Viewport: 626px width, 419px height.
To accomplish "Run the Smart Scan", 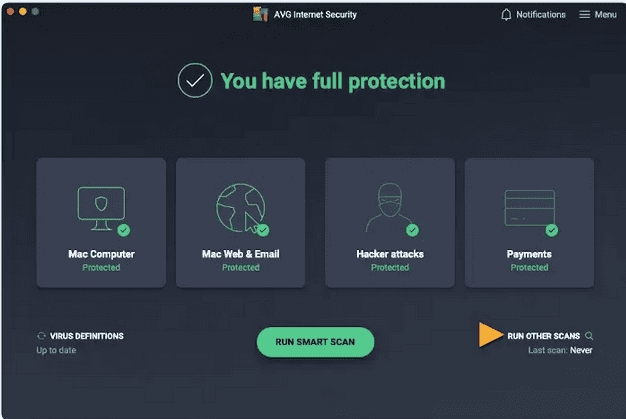I will point(315,342).
